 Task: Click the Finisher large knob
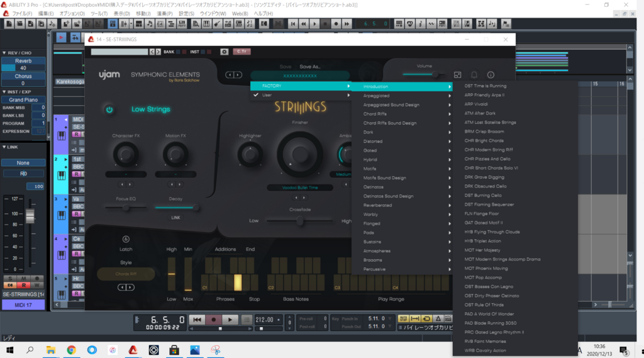point(300,155)
